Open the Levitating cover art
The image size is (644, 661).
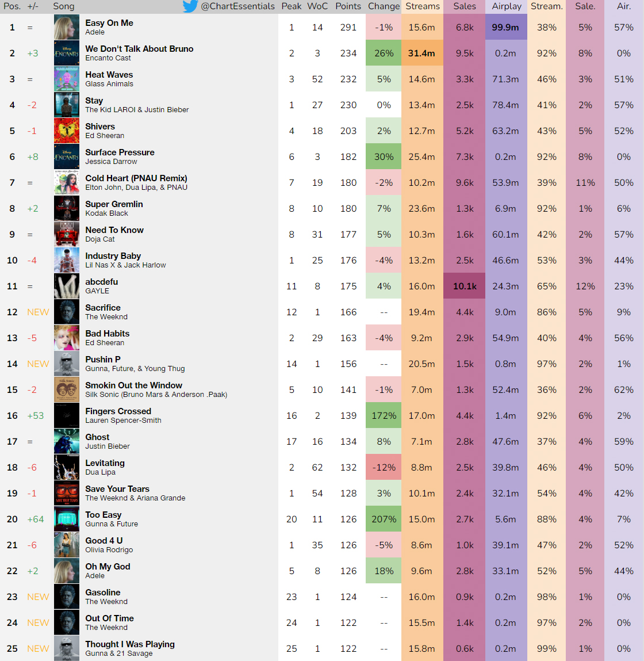point(67,468)
